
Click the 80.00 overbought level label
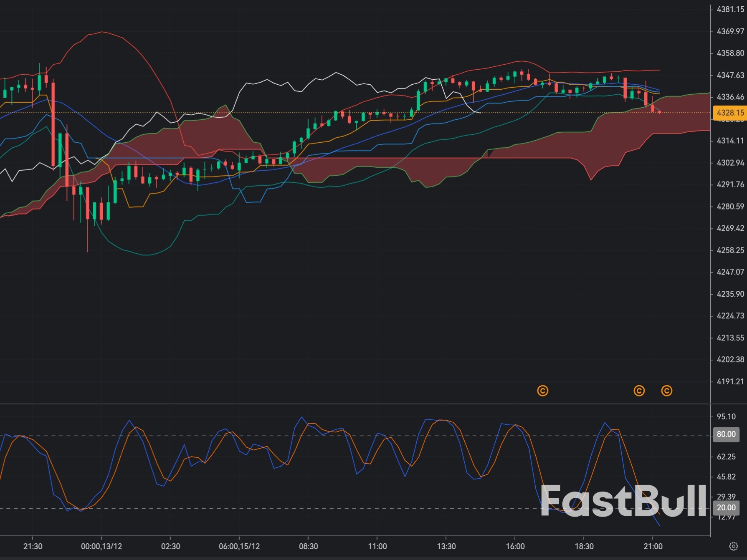726,434
